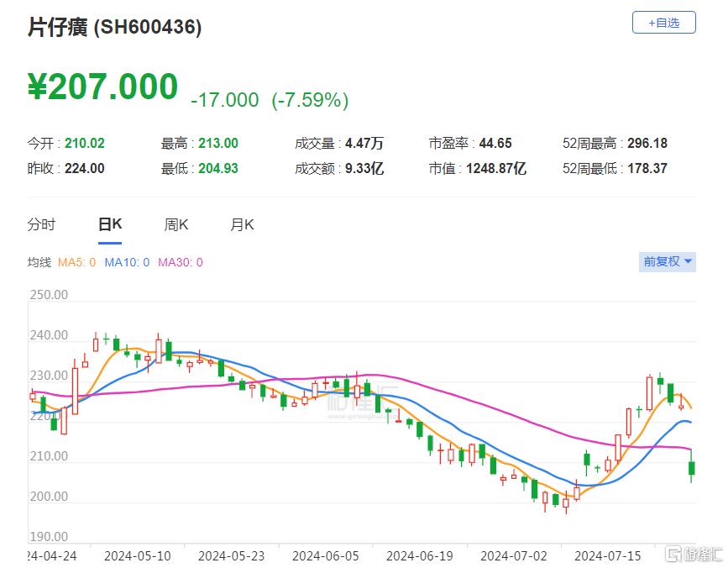Click the 190.00 price axis label
The width and height of the screenshot is (728, 568).
(x=49, y=537)
